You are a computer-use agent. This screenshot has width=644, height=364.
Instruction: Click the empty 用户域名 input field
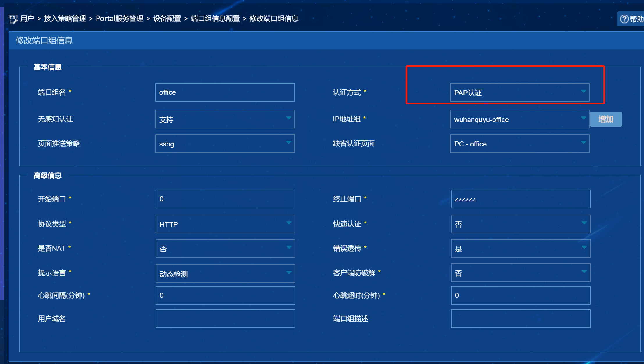coord(225,319)
